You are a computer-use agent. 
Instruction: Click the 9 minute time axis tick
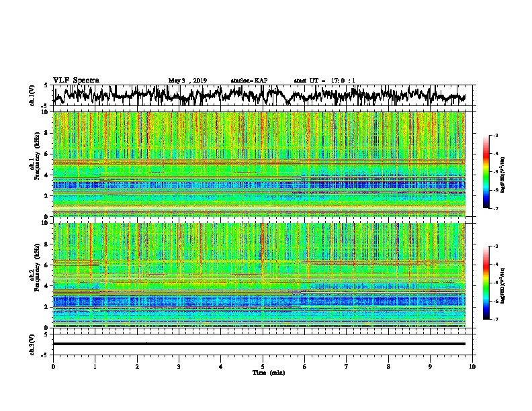pyautogui.click(x=430, y=367)
